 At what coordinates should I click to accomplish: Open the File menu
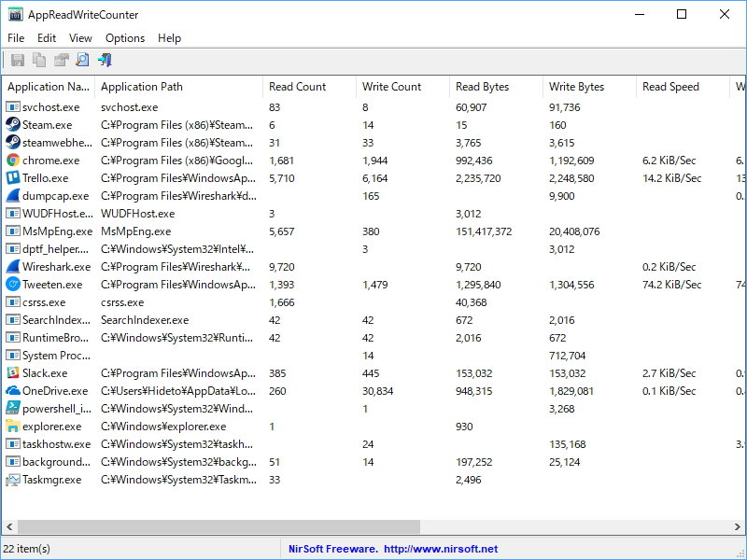(x=15, y=38)
